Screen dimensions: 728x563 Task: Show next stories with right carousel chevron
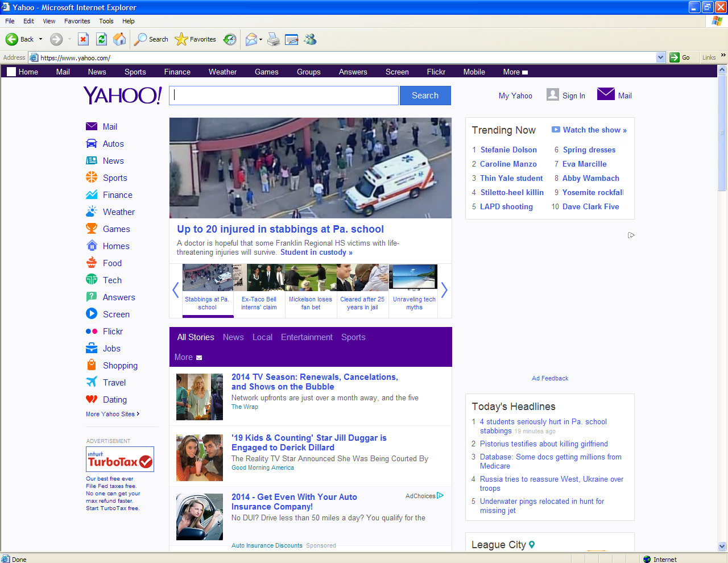click(444, 290)
